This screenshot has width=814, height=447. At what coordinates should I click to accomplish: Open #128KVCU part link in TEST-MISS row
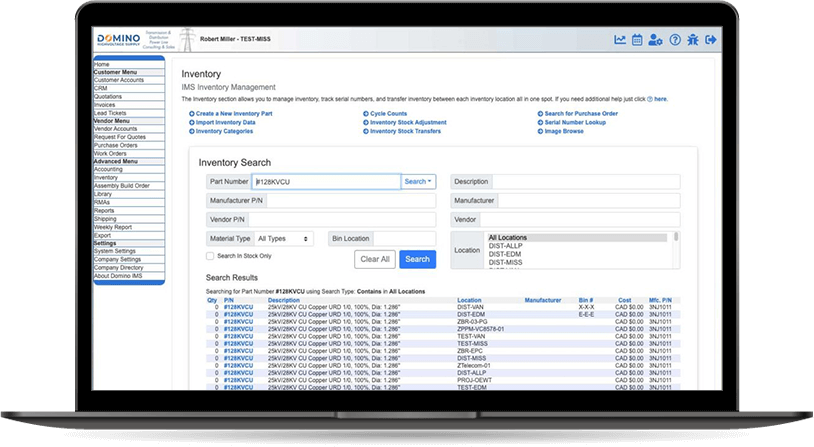pos(238,344)
